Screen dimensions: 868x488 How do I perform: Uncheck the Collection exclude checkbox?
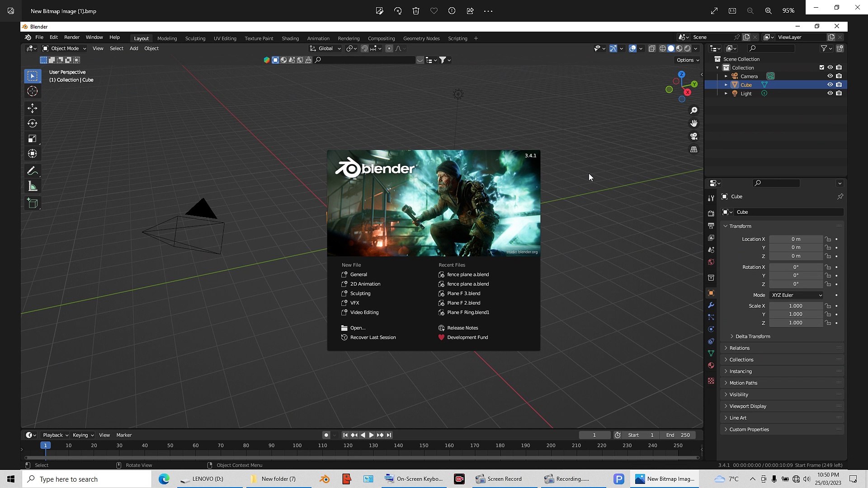point(821,67)
